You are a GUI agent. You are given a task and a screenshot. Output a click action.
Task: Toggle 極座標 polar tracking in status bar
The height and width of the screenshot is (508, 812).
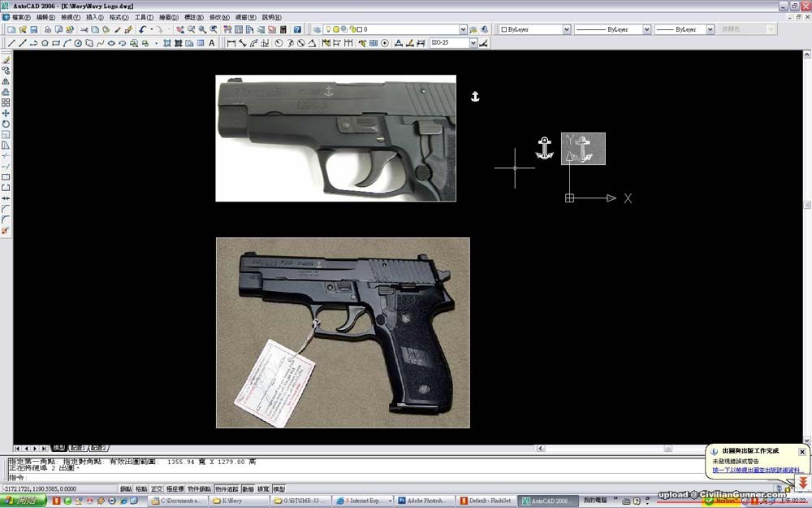(x=175, y=489)
